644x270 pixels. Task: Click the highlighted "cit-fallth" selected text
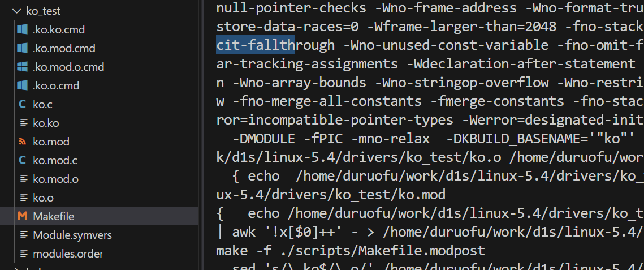pos(256,45)
